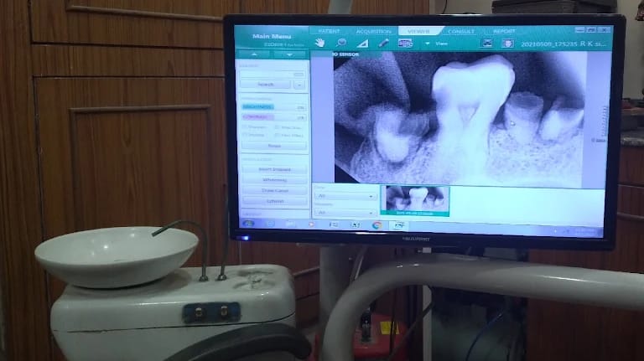Screen dimensions: 644x361
Task: Activate the magnifier zoom tool
Action: 341,43
